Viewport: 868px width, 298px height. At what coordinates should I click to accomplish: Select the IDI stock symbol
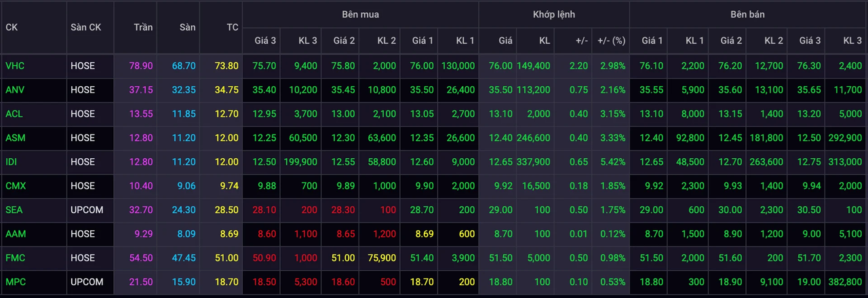pos(12,162)
